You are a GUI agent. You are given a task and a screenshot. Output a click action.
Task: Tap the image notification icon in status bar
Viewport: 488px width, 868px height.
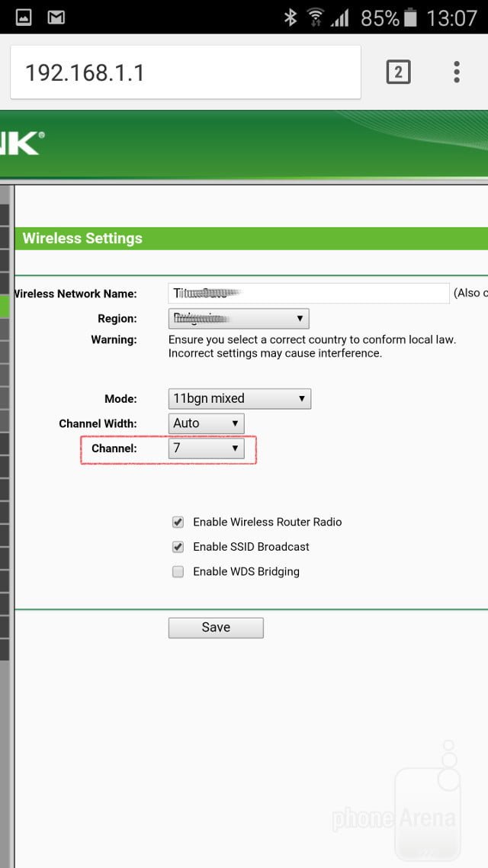click(x=23, y=17)
